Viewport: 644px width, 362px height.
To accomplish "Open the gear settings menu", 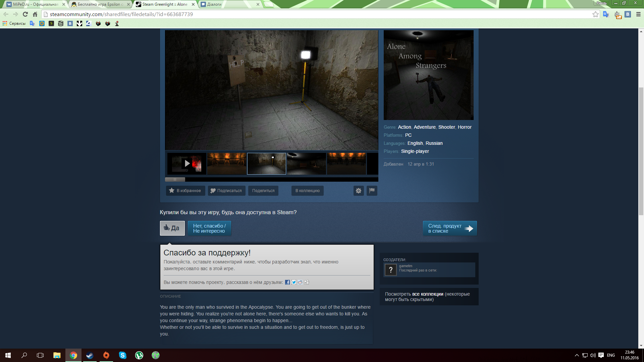I will [359, 191].
